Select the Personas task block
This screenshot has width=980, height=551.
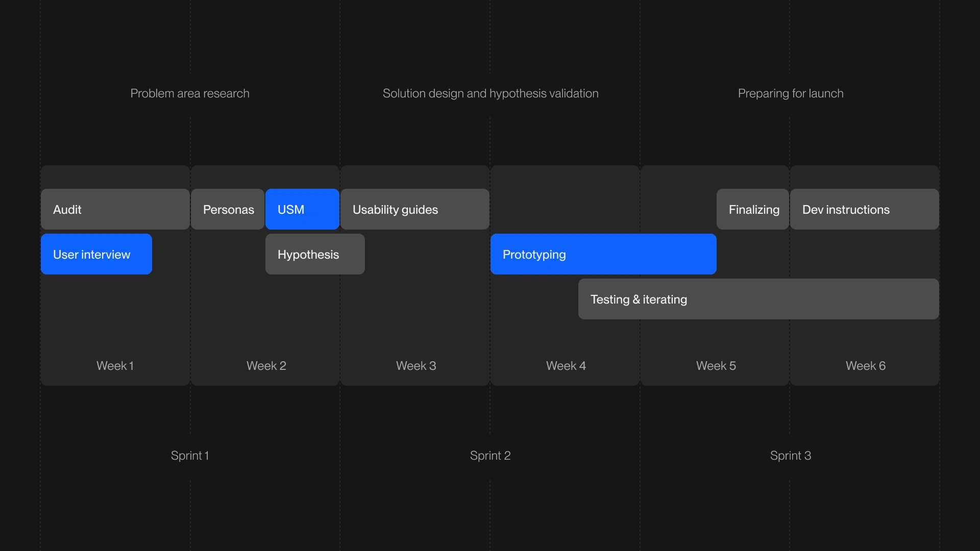click(x=228, y=209)
